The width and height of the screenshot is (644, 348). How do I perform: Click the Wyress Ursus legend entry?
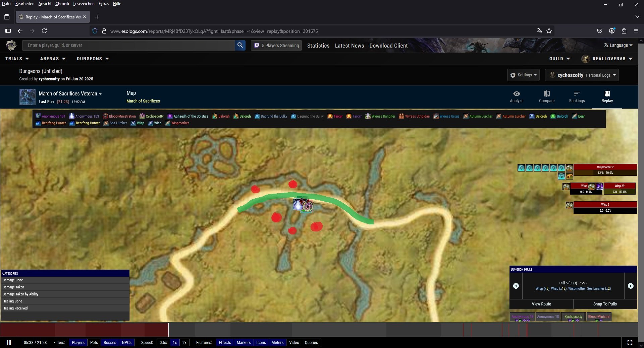[x=446, y=116]
